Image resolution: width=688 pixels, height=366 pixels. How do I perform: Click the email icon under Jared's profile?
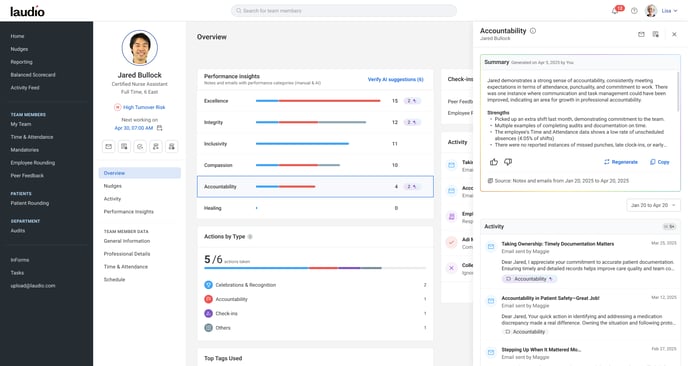tap(108, 146)
